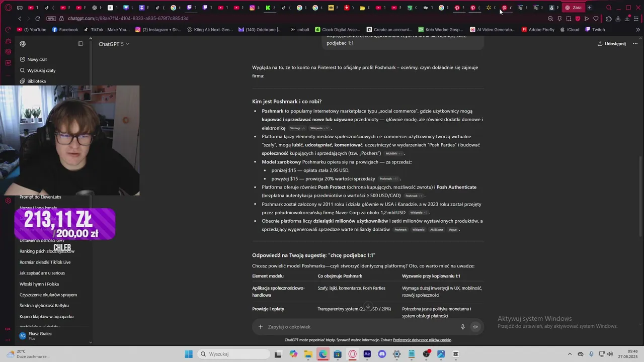This screenshot has width=644, height=362.
Task: Click the chatgpt.com address bar URL
Action: [x=128, y=19]
